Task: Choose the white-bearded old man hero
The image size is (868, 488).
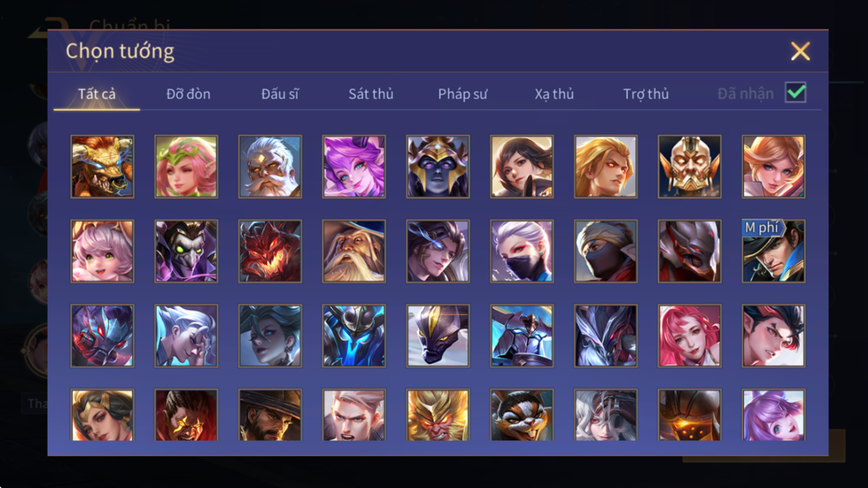Action: click(270, 167)
